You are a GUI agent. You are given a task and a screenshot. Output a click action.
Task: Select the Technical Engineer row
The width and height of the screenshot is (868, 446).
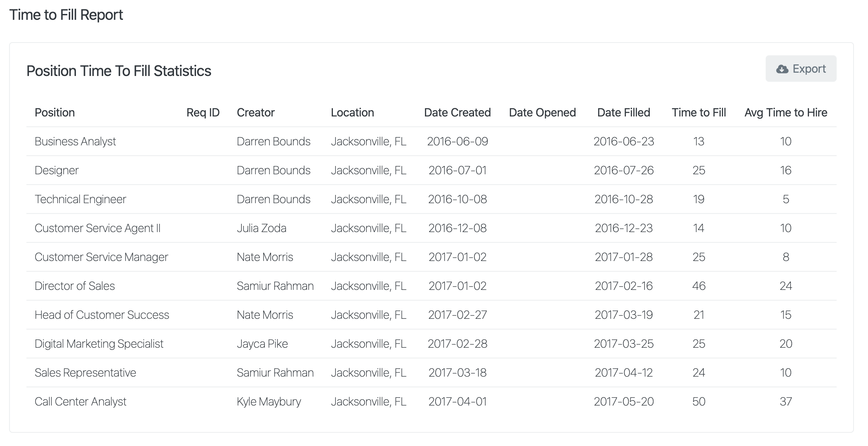tap(80, 199)
